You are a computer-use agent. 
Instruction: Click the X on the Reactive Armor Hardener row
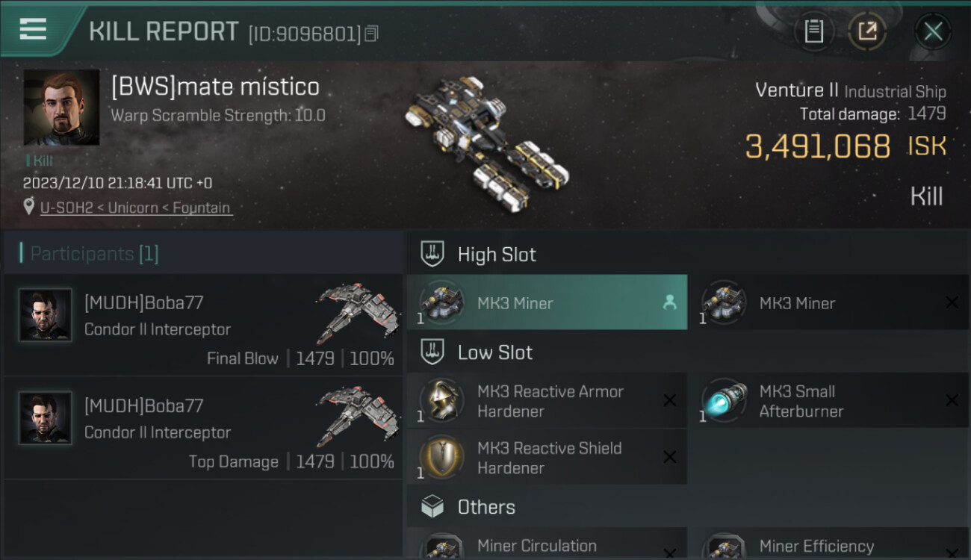pos(670,400)
